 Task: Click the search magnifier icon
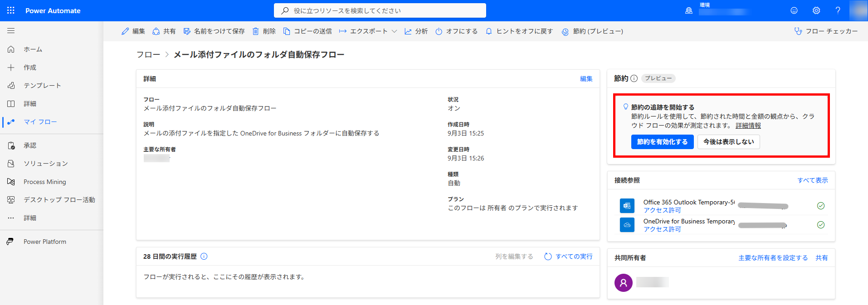(285, 10)
